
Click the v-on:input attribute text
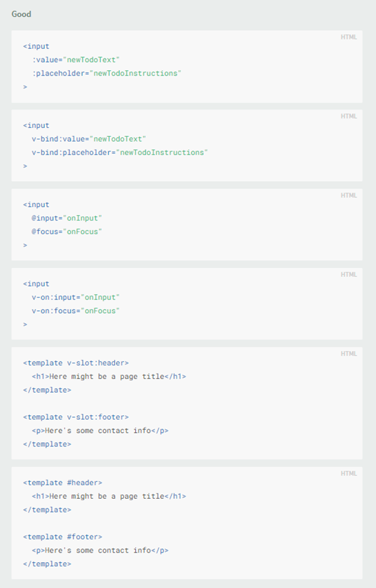point(54,297)
